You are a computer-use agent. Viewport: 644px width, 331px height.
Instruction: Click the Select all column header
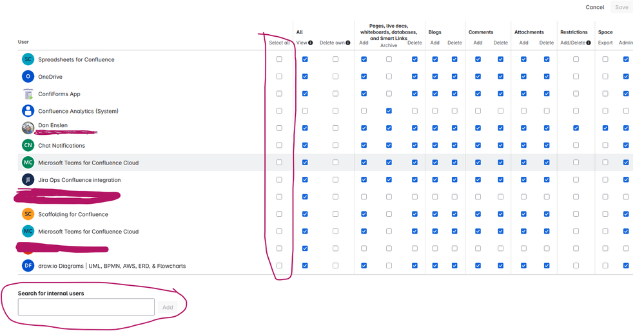pyautogui.click(x=279, y=43)
